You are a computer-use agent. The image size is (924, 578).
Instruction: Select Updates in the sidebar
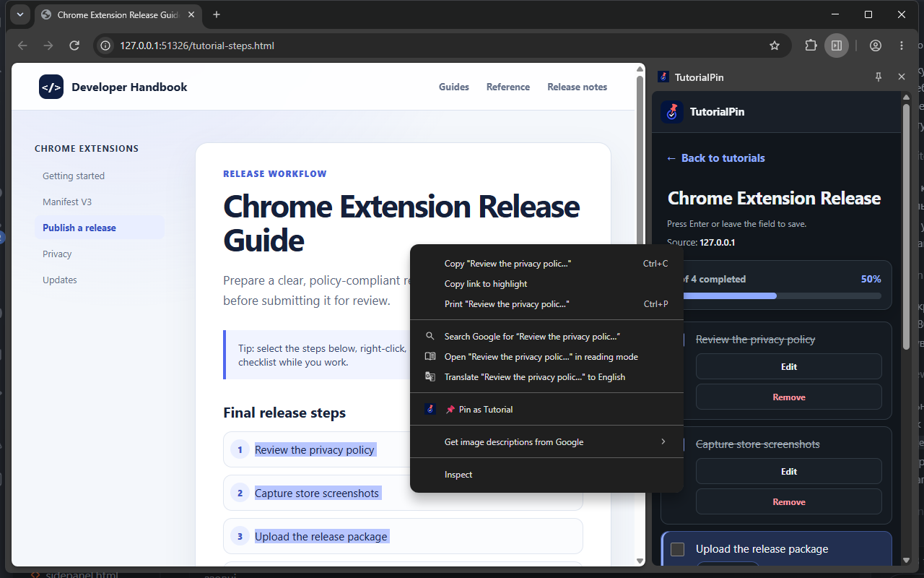(x=100, y=280)
